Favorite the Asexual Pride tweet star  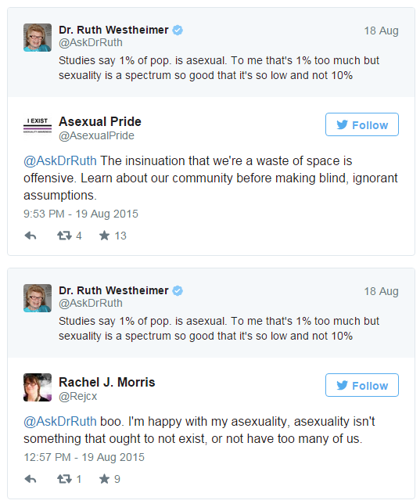pyautogui.click(x=104, y=236)
